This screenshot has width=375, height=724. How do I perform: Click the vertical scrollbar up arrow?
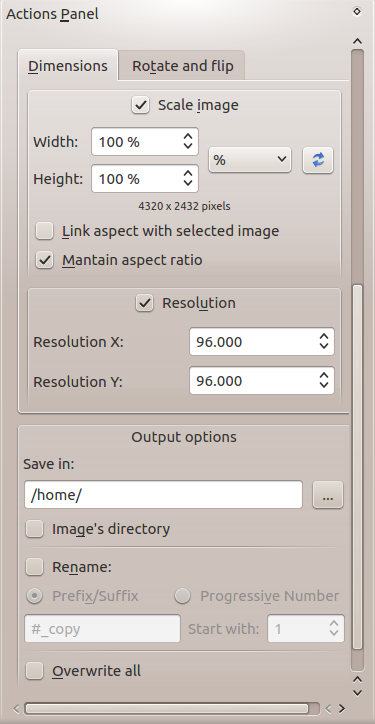[x=357, y=41]
